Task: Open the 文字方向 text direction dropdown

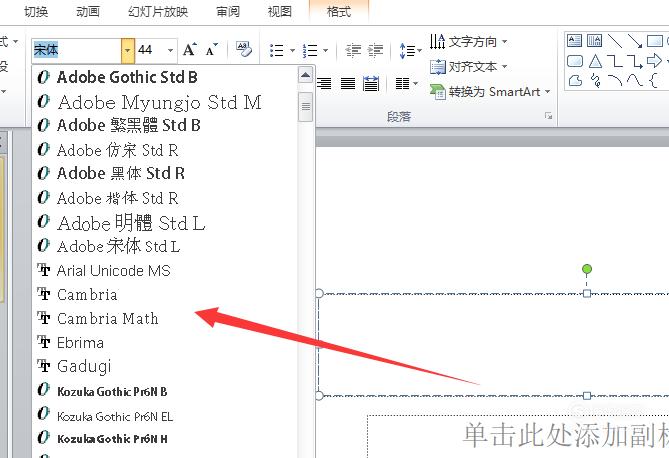Action: pyautogui.click(x=468, y=41)
